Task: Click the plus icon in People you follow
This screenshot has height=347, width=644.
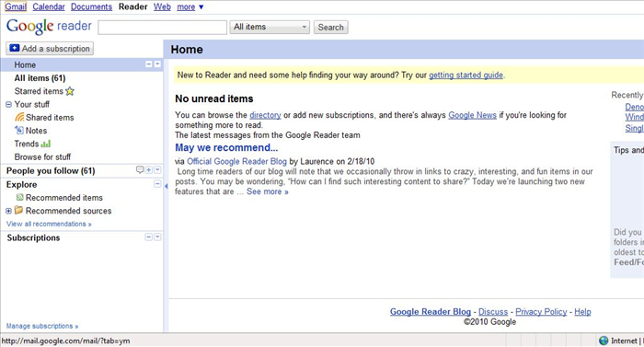Action: pyautogui.click(x=149, y=169)
